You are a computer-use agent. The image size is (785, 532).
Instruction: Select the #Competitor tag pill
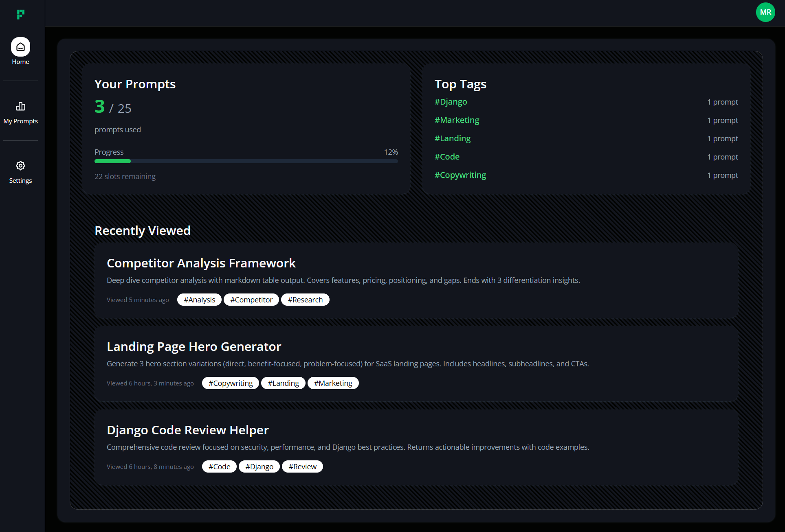[x=251, y=300]
